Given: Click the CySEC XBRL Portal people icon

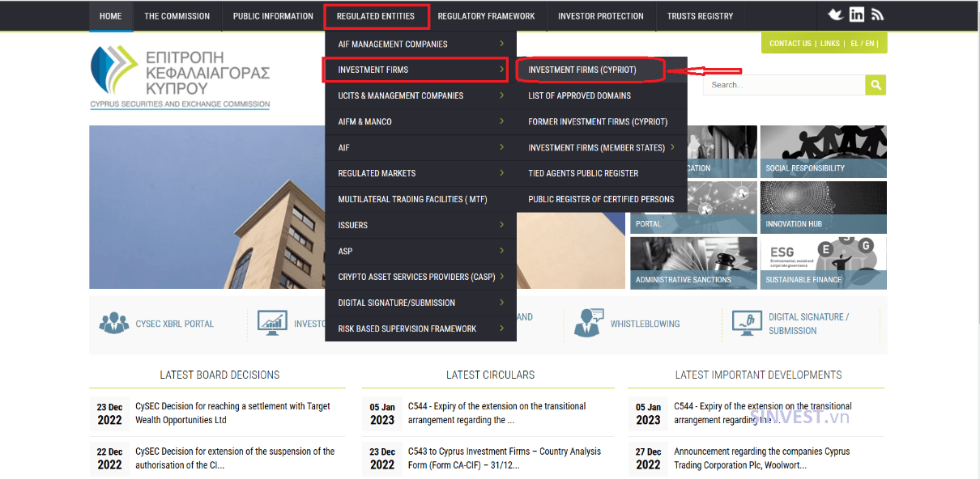Looking at the screenshot, I should pyautogui.click(x=114, y=324).
